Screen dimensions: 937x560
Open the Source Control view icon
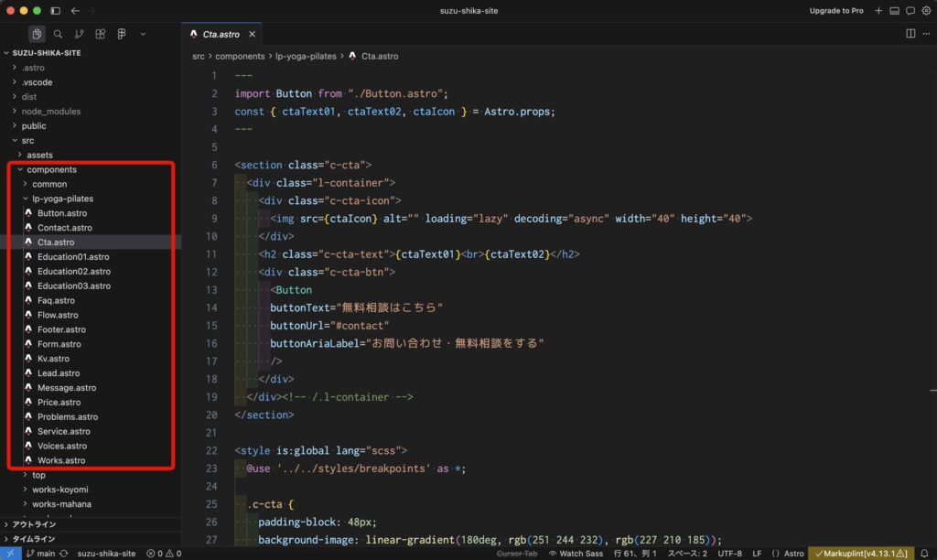[79, 34]
